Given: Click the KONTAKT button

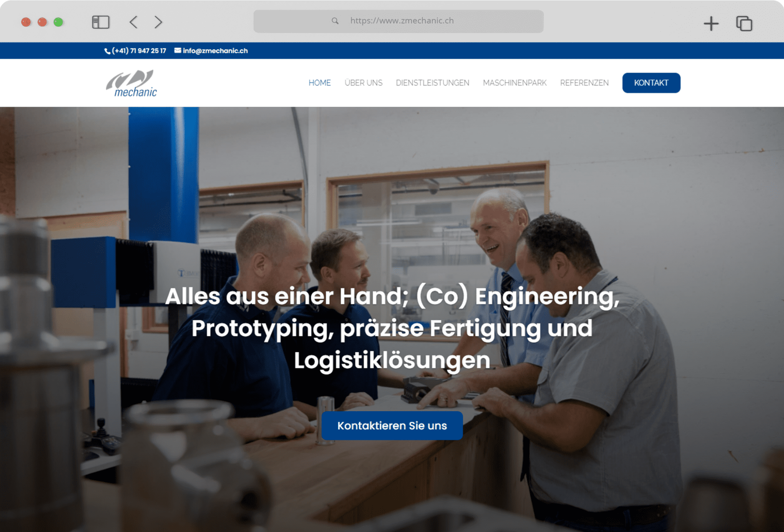Looking at the screenshot, I should pyautogui.click(x=651, y=83).
